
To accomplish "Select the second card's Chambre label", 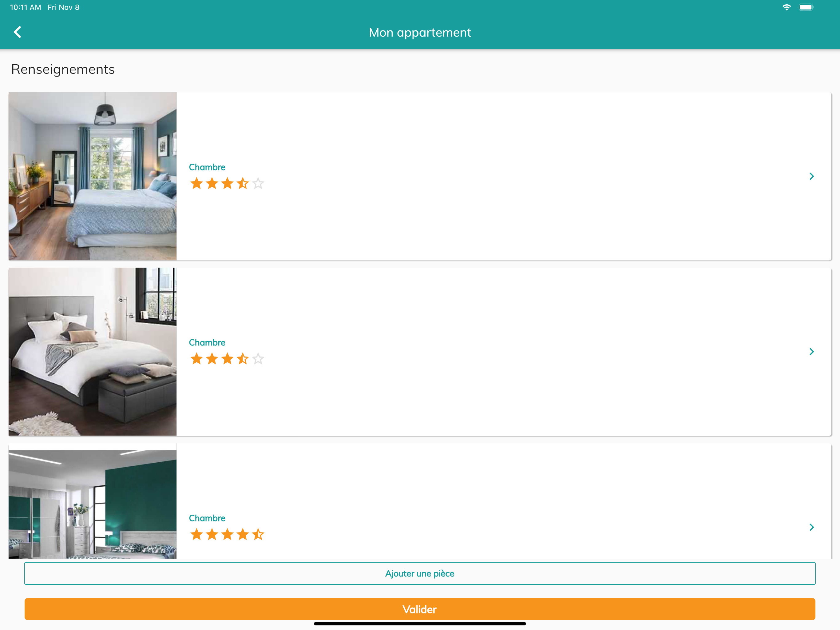I will [x=207, y=342].
